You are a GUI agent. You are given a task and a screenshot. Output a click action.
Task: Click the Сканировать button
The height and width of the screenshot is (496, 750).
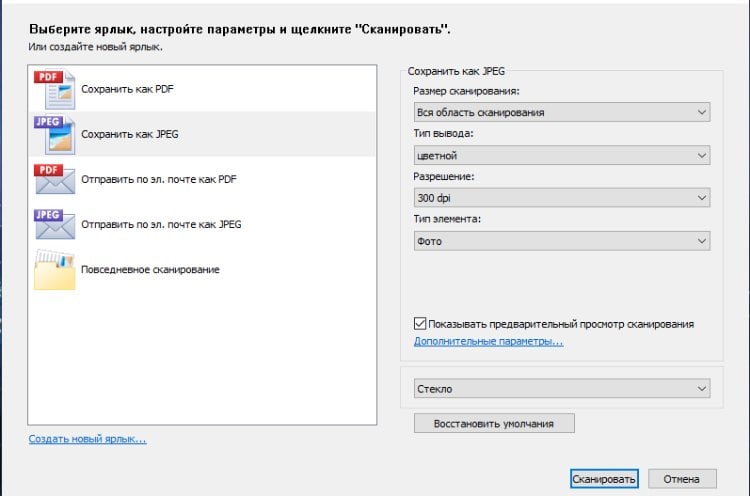pyautogui.click(x=604, y=479)
